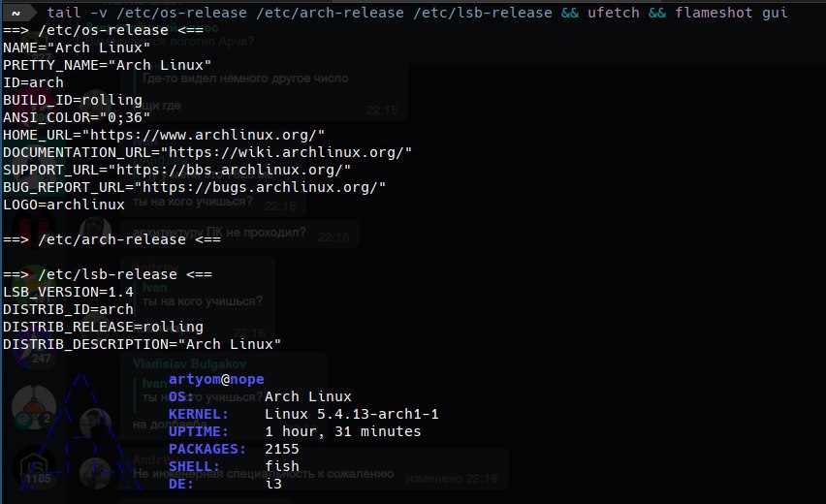The height and width of the screenshot is (504, 826).
Task: Click the package count 2155
Action: pos(282,449)
